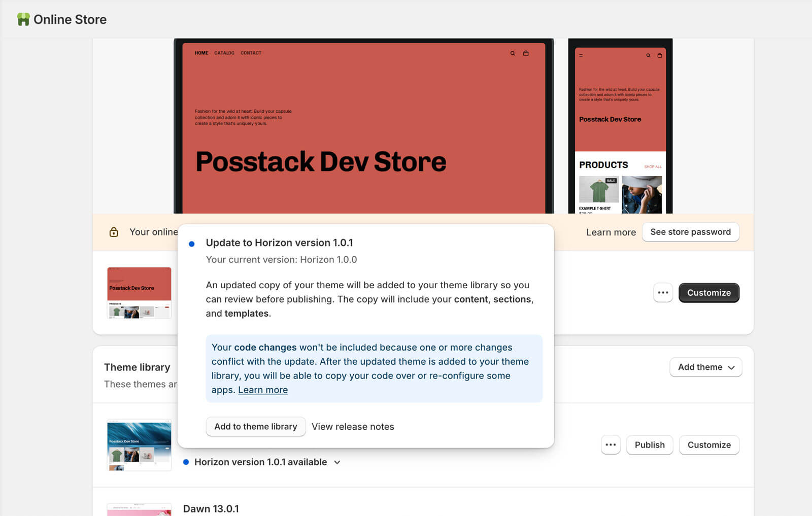Click cart bag icon in desktop theme preview
This screenshot has width=812, height=516.
(x=526, y=53)
